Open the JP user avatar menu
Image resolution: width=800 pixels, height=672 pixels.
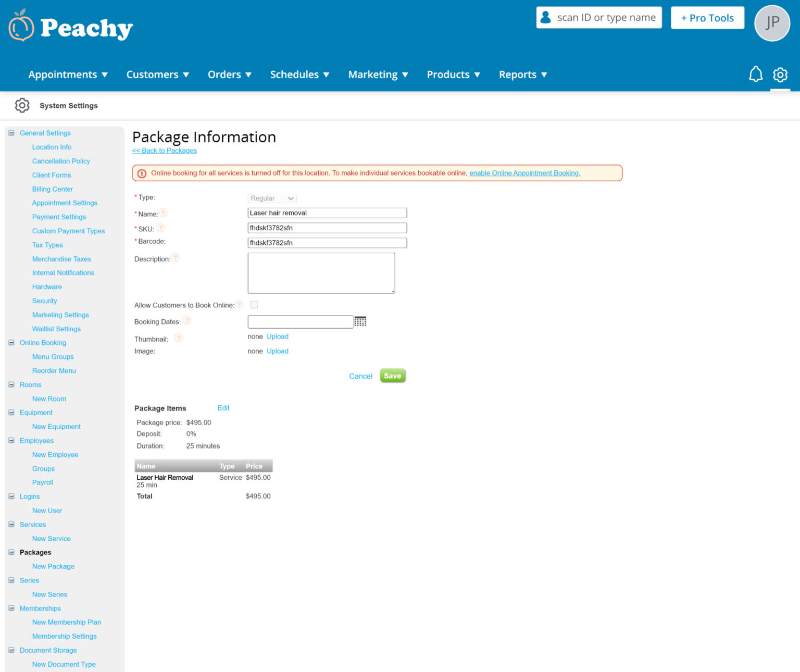(x=772, y=23)
